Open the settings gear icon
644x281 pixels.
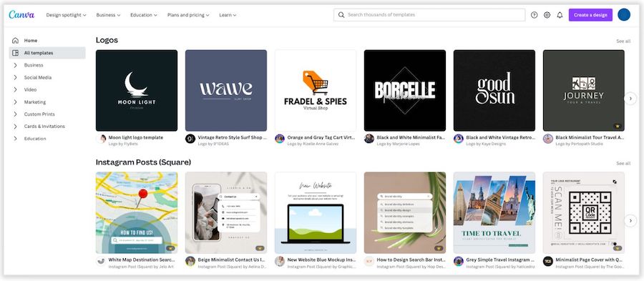547,15
